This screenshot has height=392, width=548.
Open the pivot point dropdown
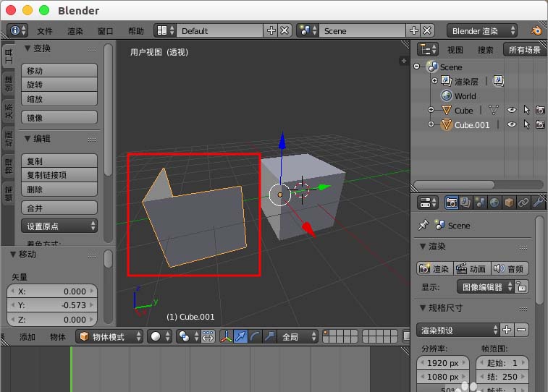188,336
